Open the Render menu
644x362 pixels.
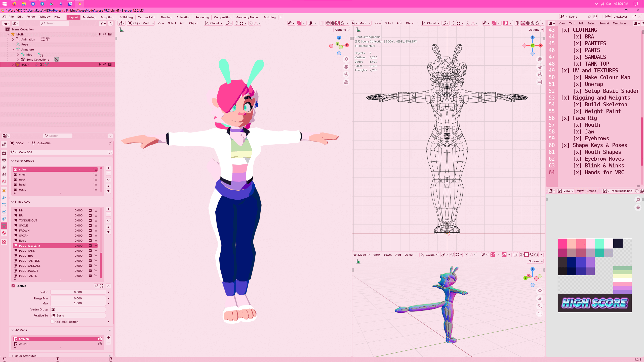pyautogui.click(x=31, y=17)
